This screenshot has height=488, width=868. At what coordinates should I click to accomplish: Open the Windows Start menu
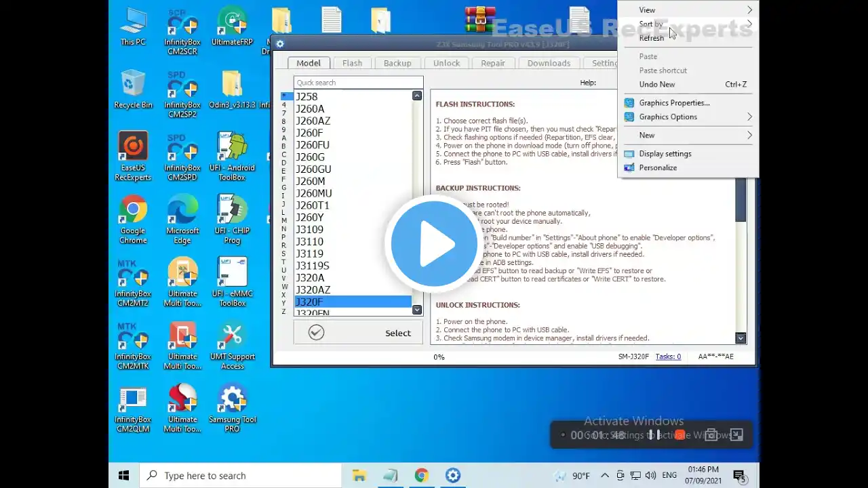coord(123,475)
